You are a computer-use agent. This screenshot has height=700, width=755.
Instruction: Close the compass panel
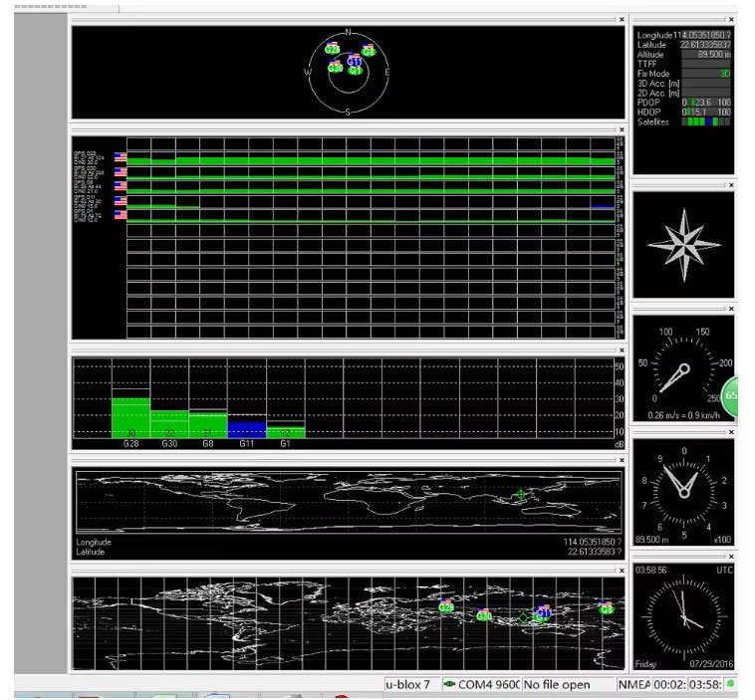[x=731, y=185]
